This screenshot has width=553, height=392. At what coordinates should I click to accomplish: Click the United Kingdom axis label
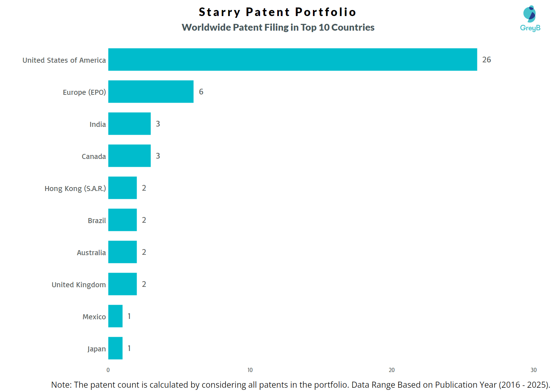79,285
